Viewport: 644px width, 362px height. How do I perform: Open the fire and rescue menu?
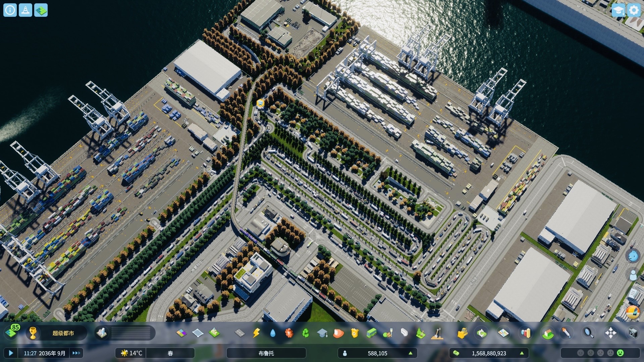[339, 333]
